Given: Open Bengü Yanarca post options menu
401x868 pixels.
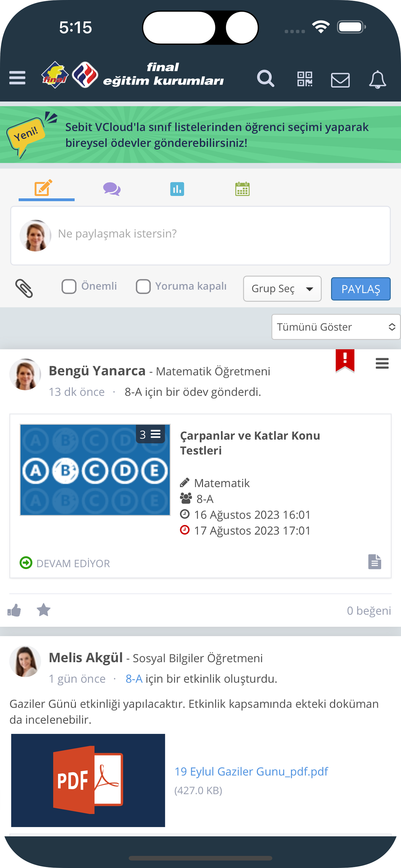Looking at the screenshot, I should [x=382, y=363].
